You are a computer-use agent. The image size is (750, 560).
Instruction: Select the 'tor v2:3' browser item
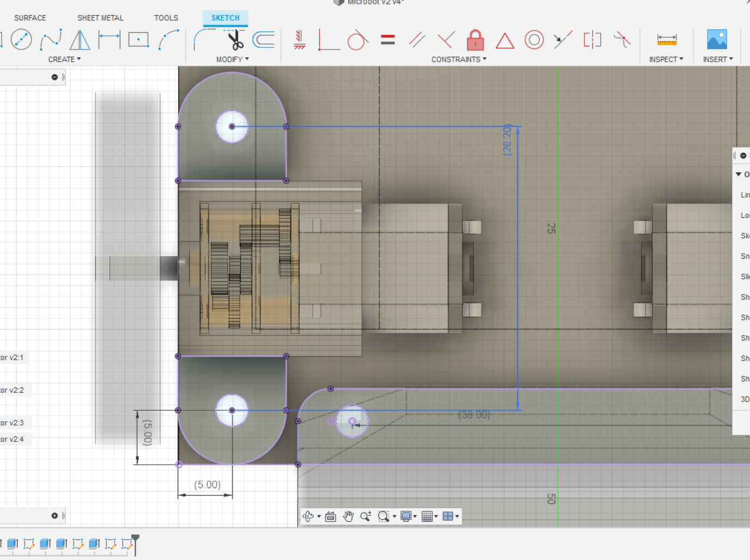[x=12, y=423]
